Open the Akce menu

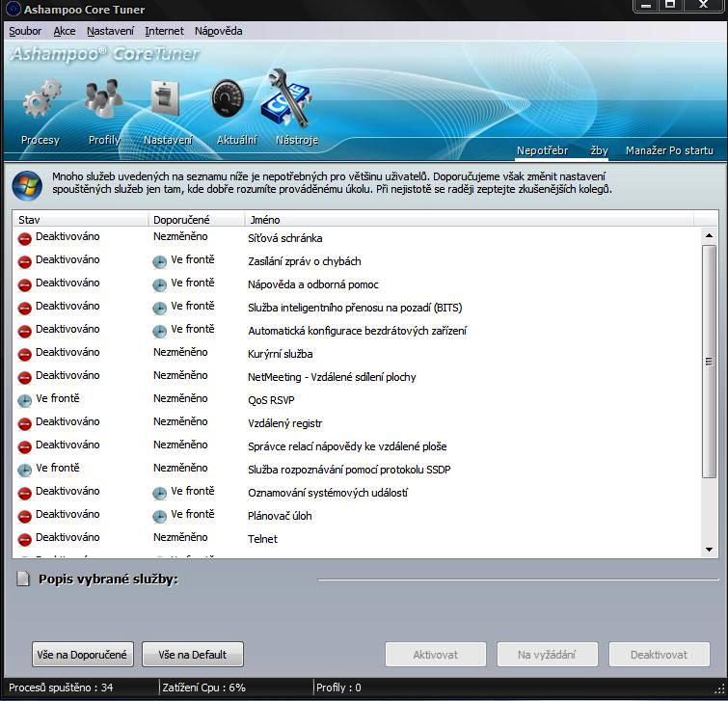[65, 31]
